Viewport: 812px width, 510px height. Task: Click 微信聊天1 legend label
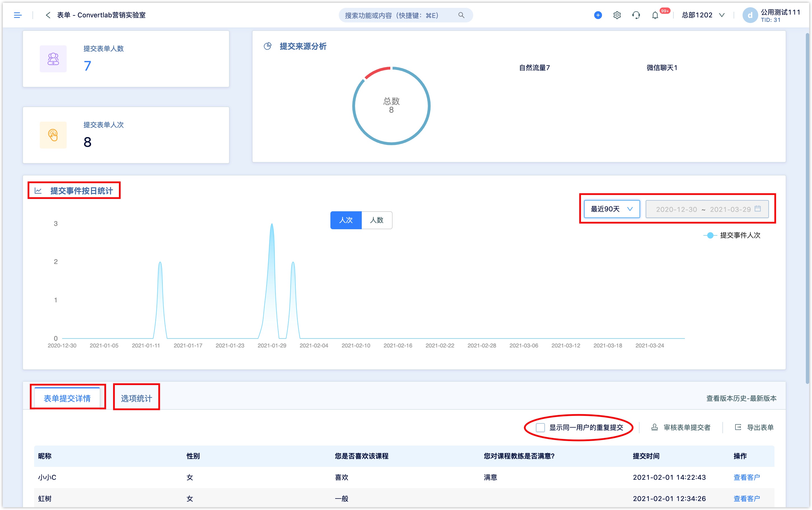pyautogui.click(x=662, y=68)
